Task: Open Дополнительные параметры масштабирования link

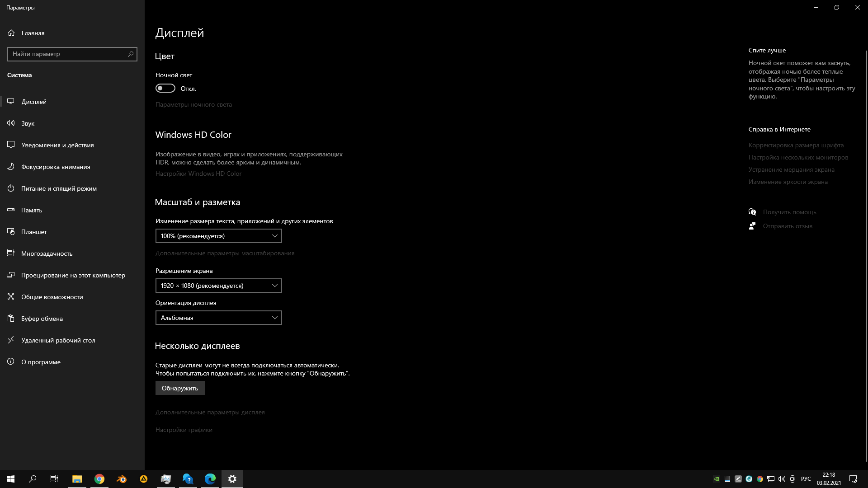Action: (x=225, y=253)
